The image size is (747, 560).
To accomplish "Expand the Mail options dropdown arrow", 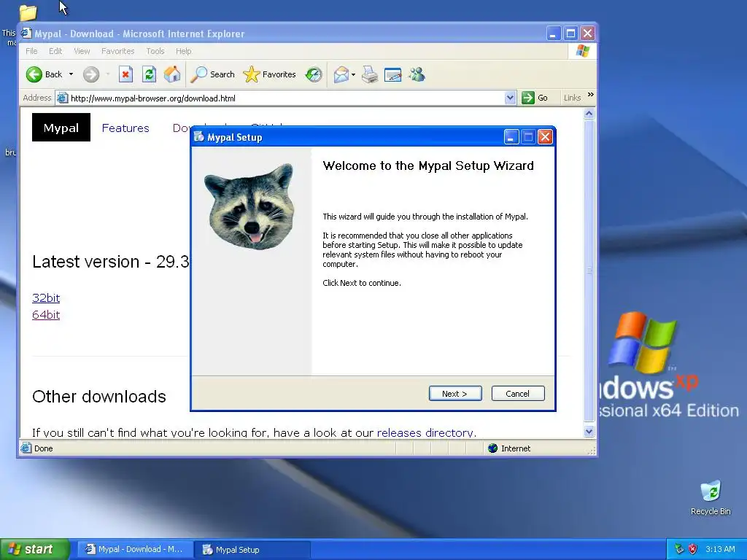I will pos(353,74).
